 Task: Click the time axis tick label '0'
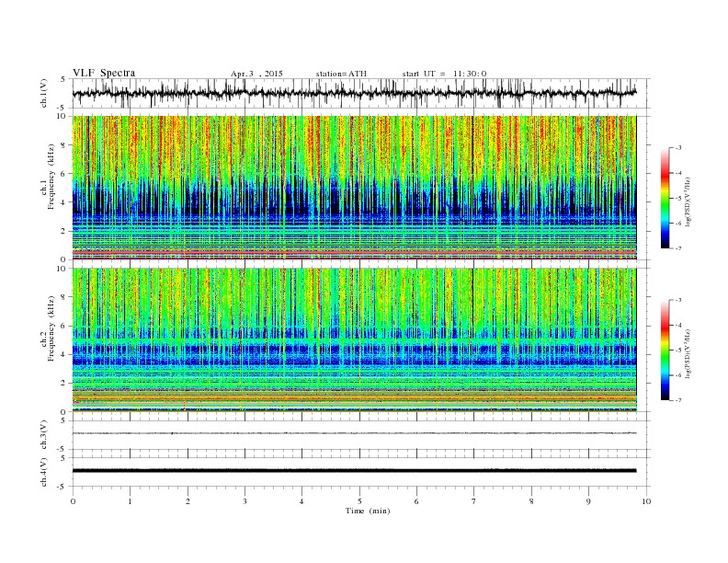pyautogui.click(x=73, y=501)
